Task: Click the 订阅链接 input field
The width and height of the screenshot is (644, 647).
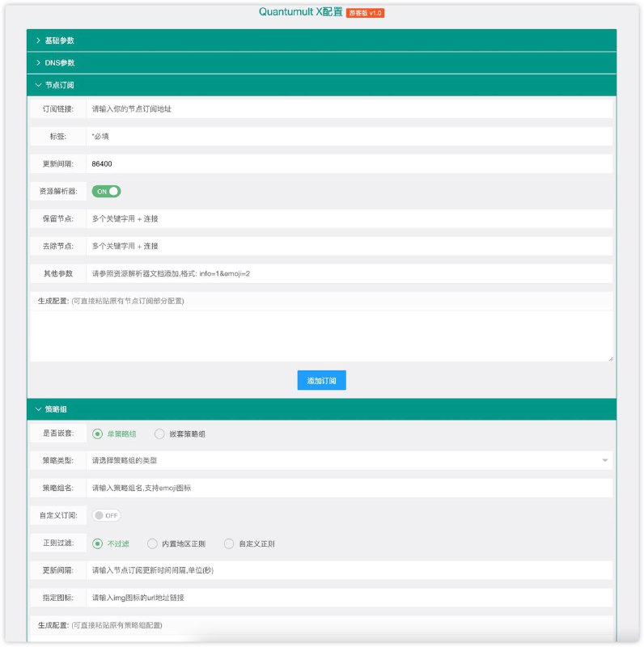Action: pyautogui.click(x=350, y=109)
